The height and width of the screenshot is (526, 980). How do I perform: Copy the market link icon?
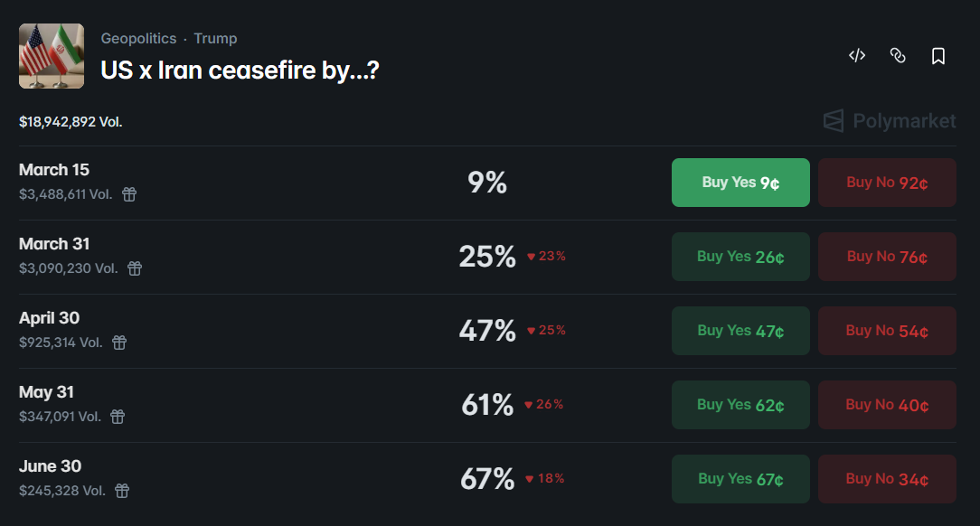pyautogui.click(x=898, y=55)
